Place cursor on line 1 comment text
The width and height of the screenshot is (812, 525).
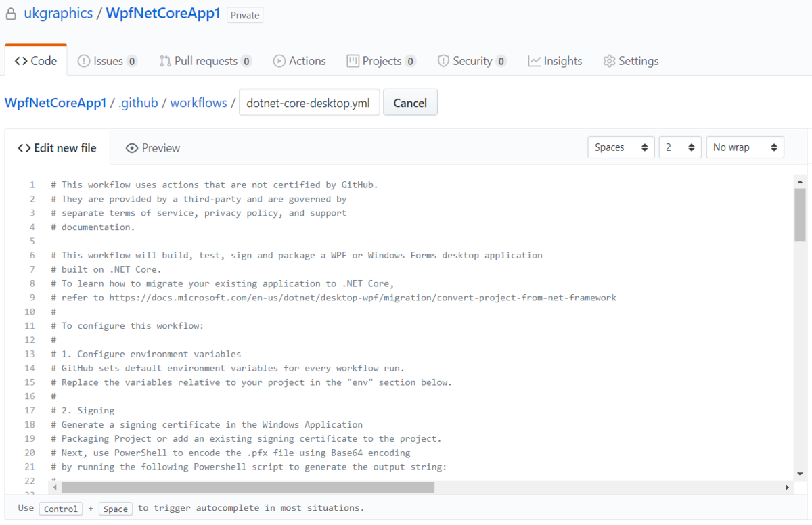click(215, 185)
